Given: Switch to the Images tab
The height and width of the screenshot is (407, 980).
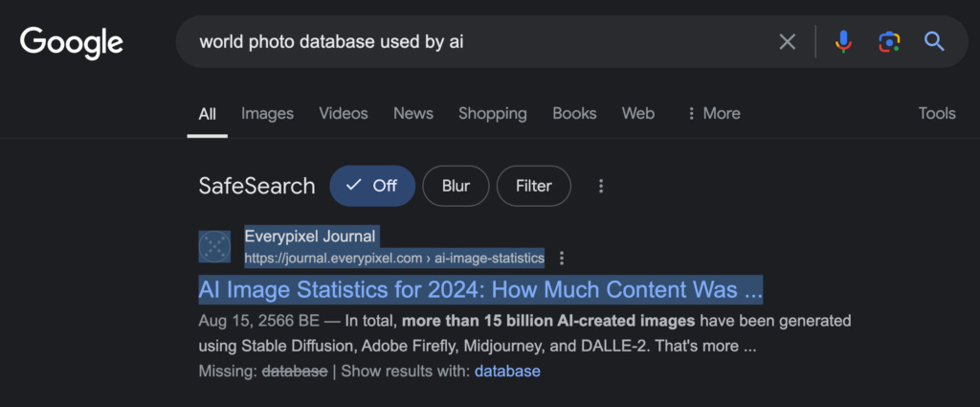Looking at the screenshot, I should (x=268, y=113).
